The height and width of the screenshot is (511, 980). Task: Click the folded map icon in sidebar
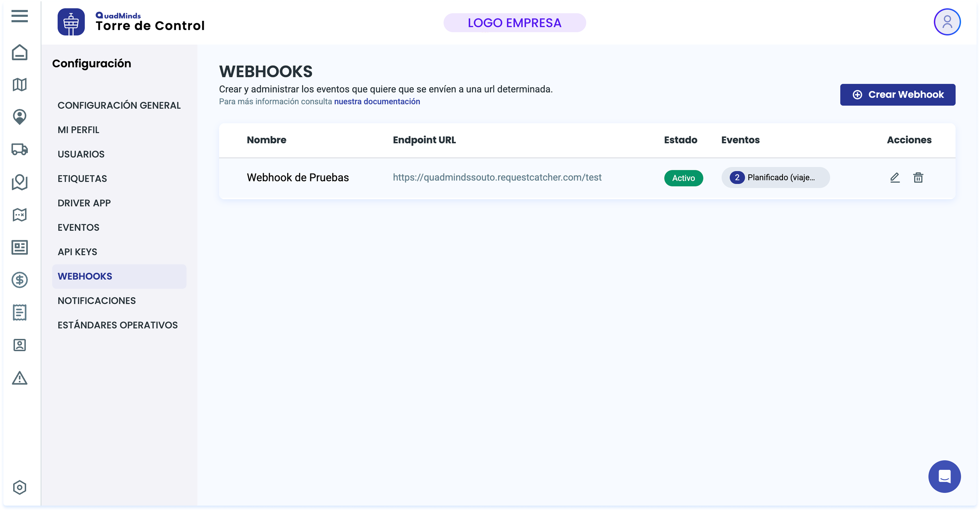coord(19,85)
